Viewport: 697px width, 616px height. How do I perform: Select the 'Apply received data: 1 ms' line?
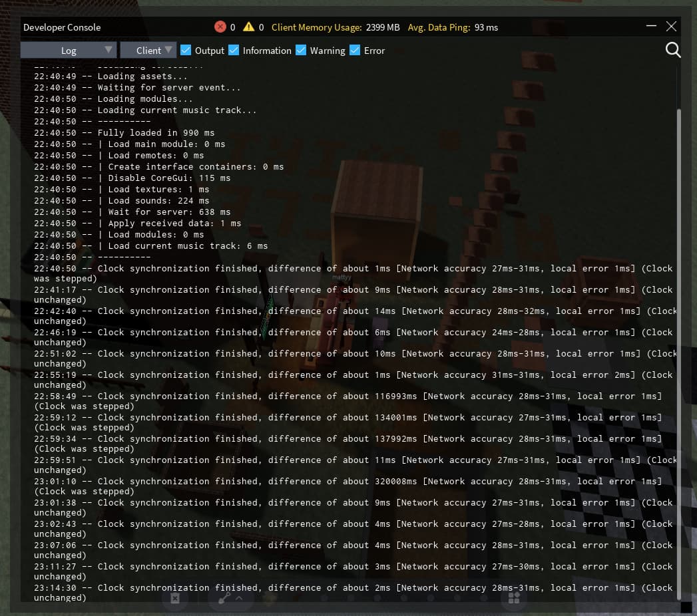137,224
